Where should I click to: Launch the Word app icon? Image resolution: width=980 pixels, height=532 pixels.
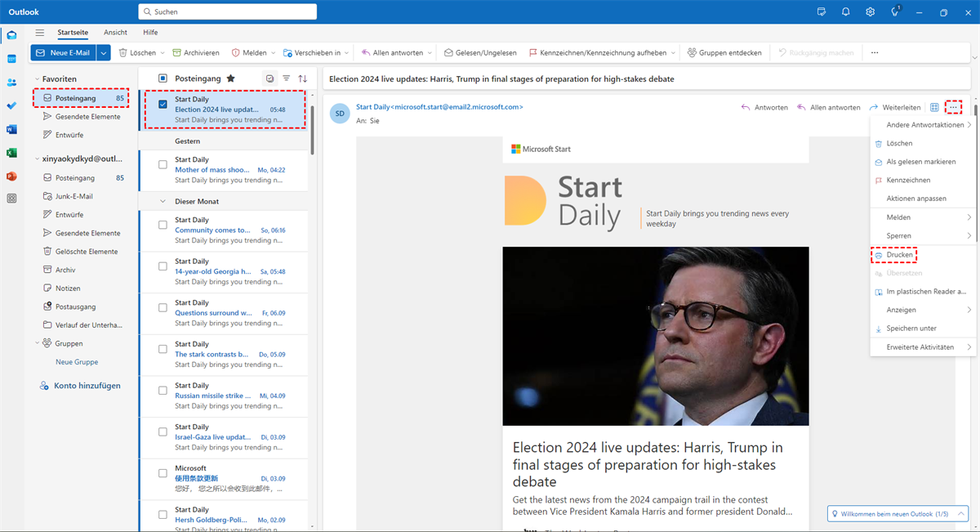click(11, 129)
